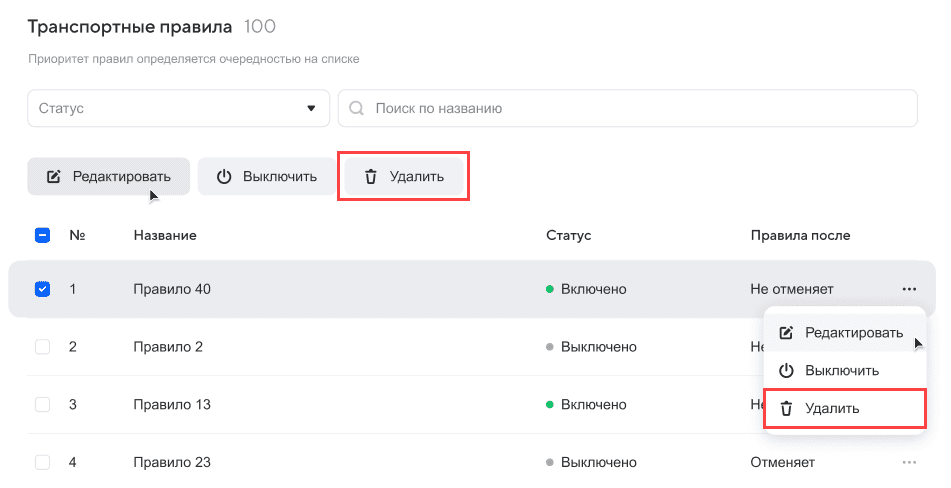Click the Удалить toolbar button
The image size is (951, 488).
point(404,176)
